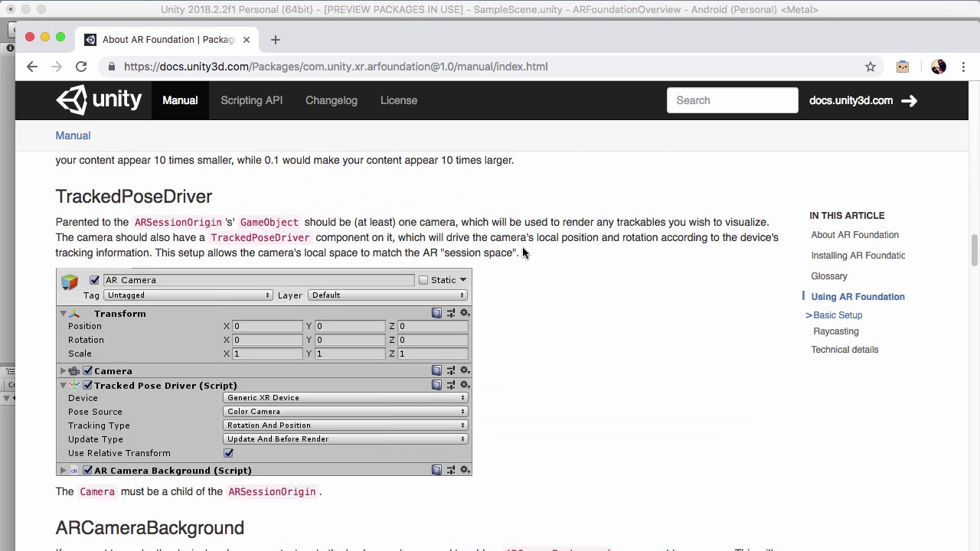Open Chrome three-dot menu
This screenshot has width=980, height=551.
(x=963, y=67)
